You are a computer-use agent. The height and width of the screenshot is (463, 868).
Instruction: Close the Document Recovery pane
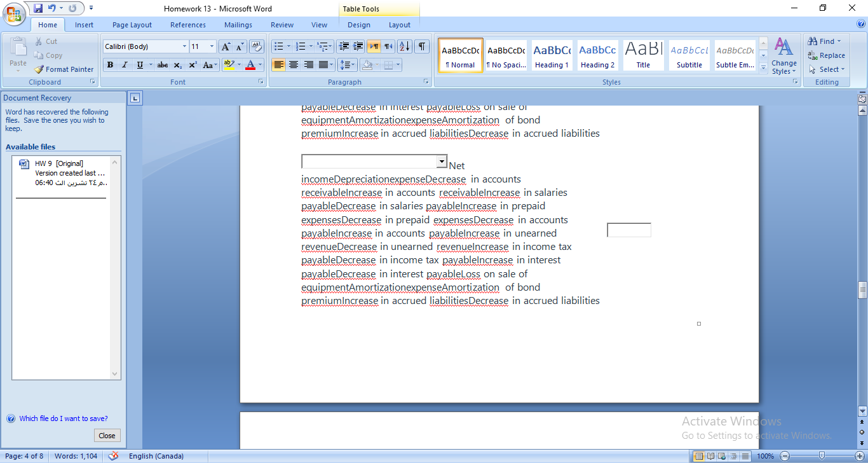click(107, 435)
